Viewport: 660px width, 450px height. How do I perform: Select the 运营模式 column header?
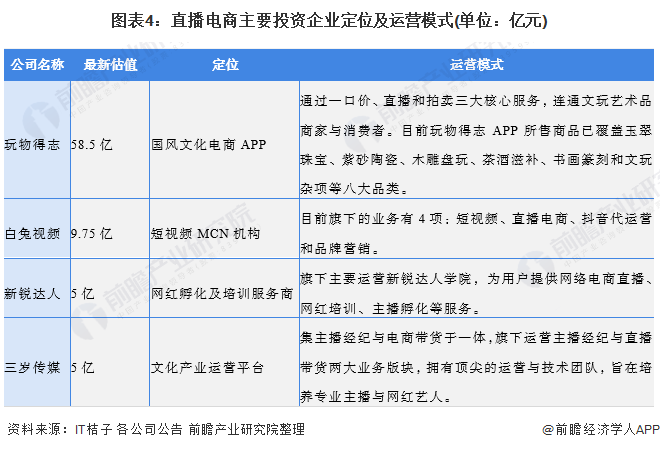pyautogui.click(x=476, y=64)
